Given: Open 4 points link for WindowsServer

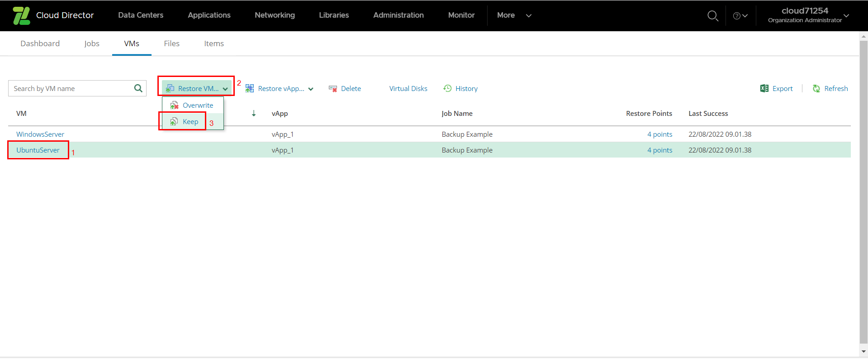Looking at the screenshot, I should coord(659,134).
